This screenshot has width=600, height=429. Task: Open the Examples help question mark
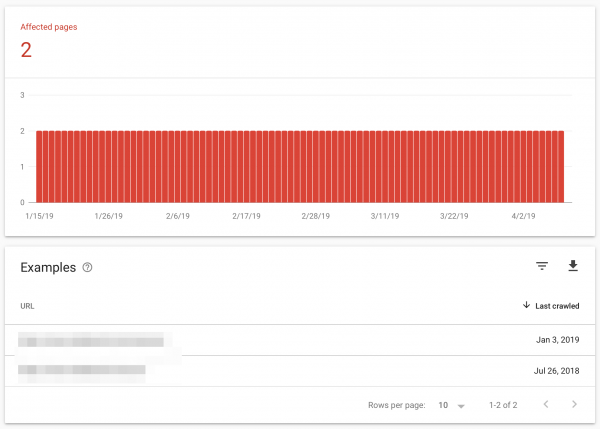tap(88, 267)
